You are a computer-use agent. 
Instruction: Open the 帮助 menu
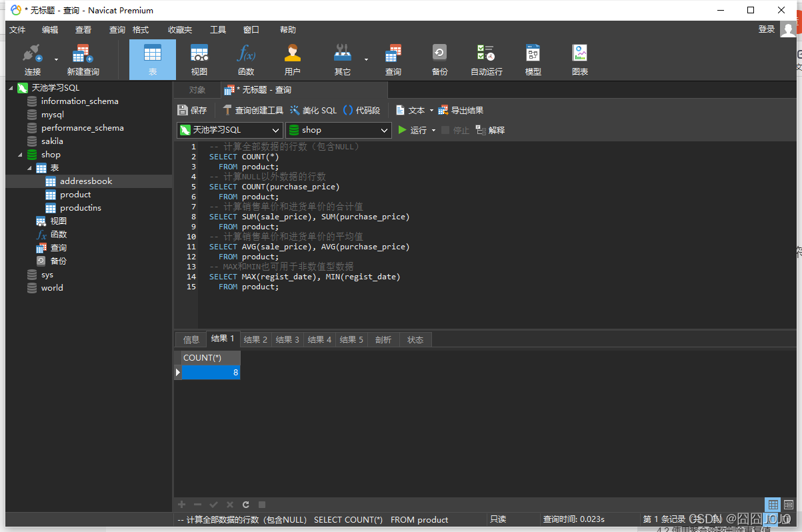tap(288, 30)
